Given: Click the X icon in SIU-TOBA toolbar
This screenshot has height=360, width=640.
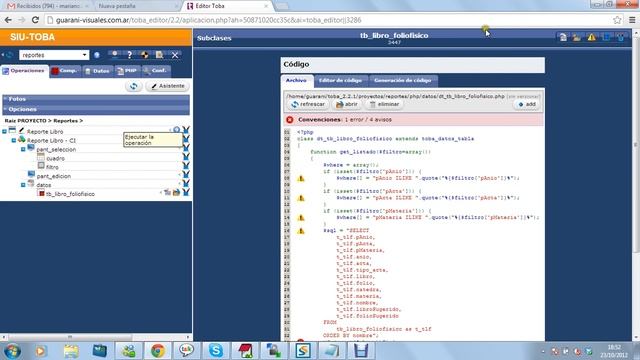Looking at the screenshot, I should (175, 55).
